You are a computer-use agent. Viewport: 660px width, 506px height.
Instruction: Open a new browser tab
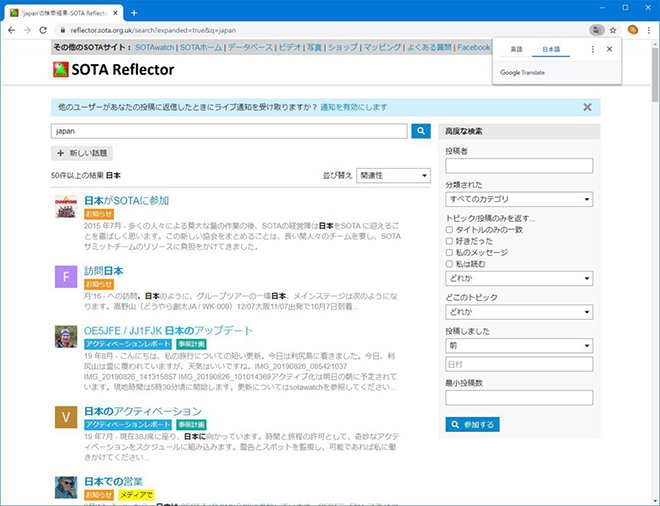134,13
